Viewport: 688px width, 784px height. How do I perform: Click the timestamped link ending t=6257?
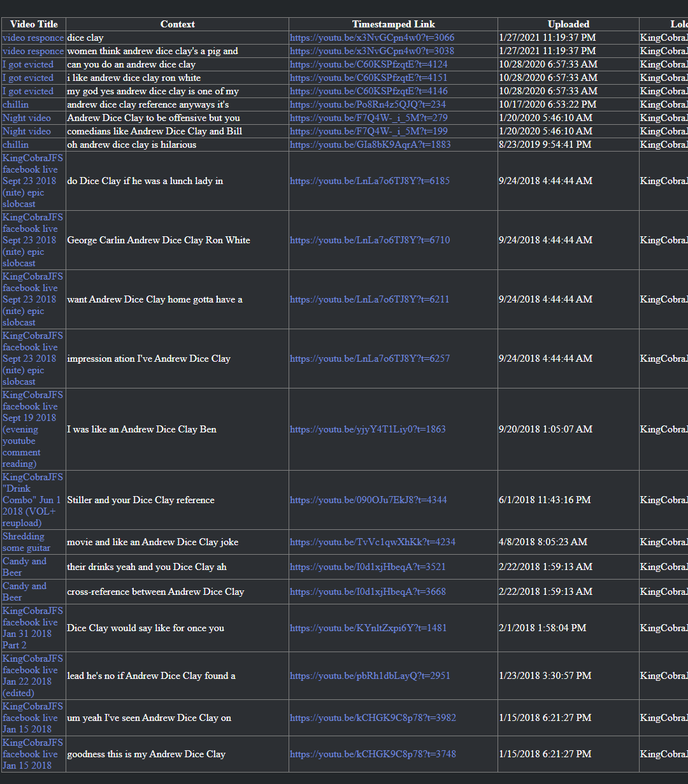pos(369,359)
